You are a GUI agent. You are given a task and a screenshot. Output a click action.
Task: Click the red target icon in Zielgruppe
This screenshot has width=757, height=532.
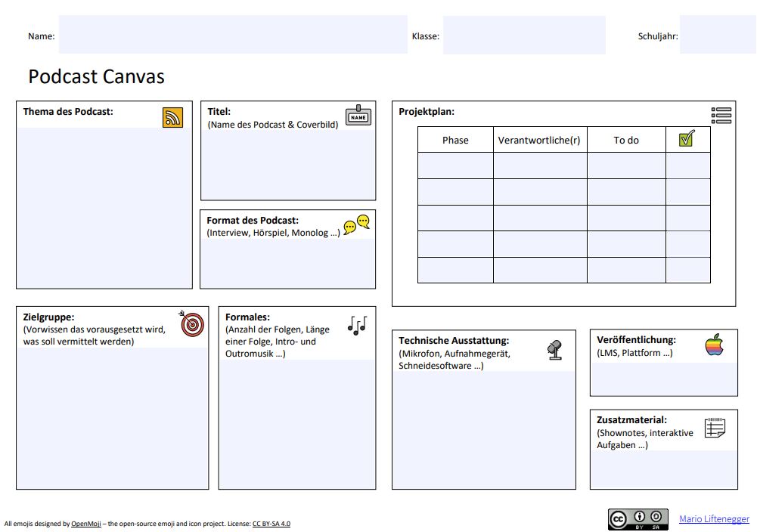[192, 324]
